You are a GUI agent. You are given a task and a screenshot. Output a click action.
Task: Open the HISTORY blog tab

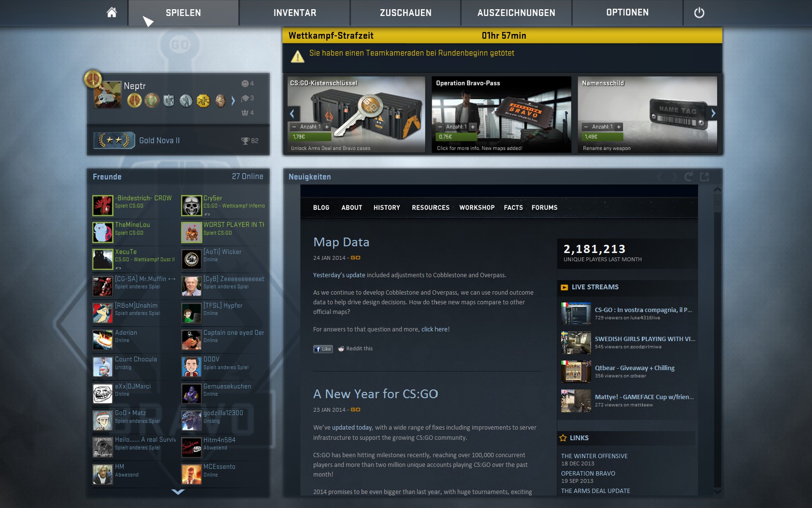[387, 208]
